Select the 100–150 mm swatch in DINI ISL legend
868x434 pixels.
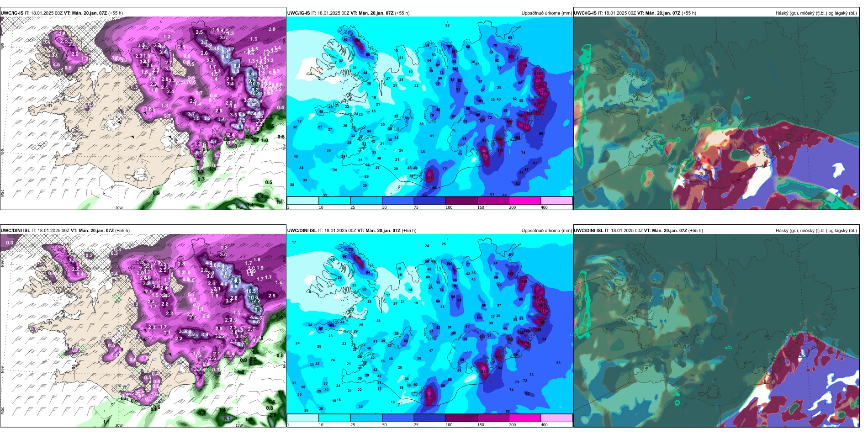point(461,418)
